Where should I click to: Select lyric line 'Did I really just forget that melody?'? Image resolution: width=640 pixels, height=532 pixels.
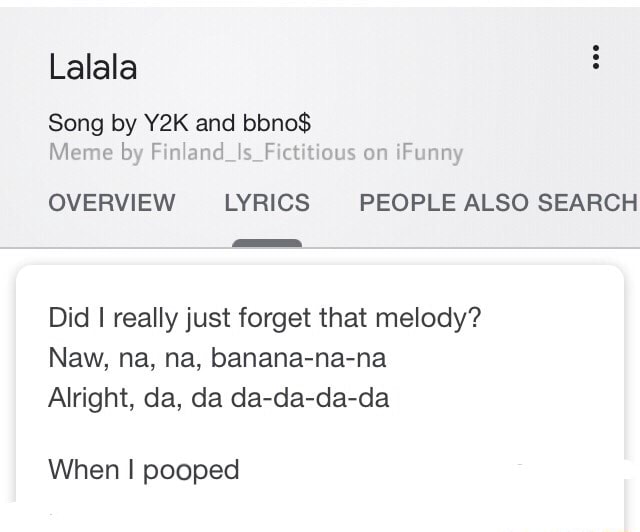click(265, 318)
